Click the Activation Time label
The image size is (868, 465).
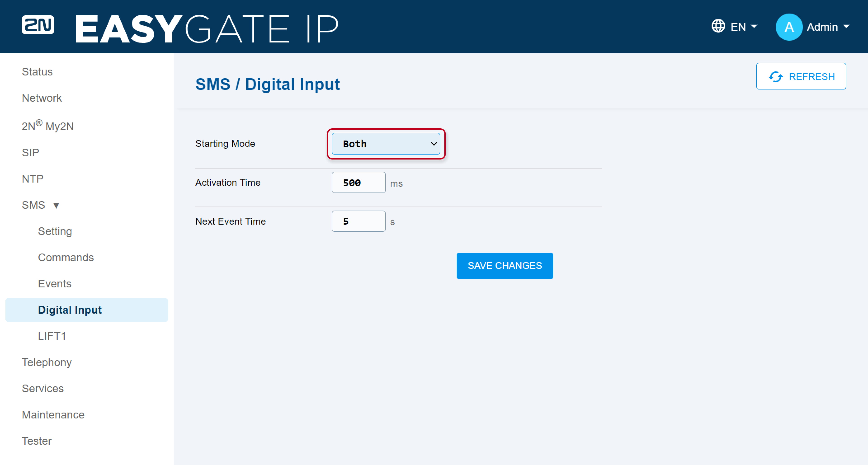tap(228, 183)
